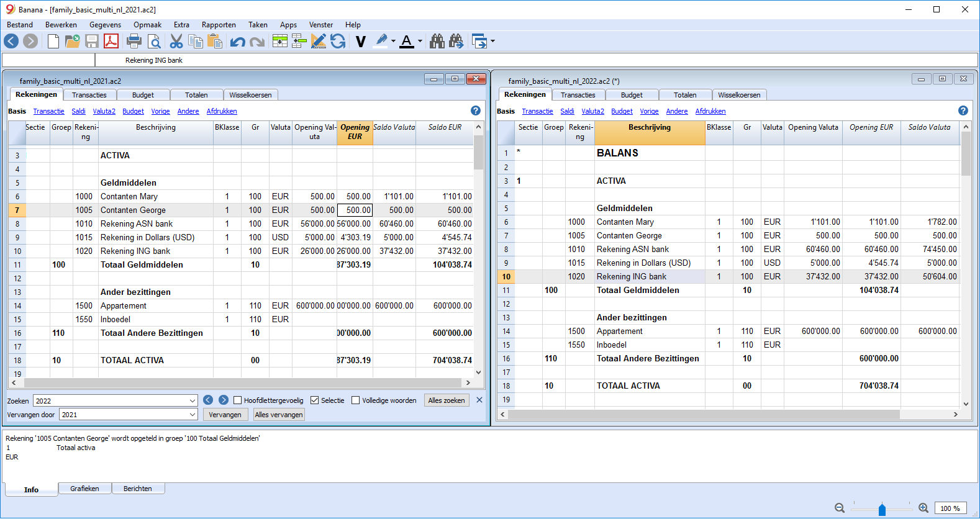980x519 pixels.
Task: Export to PDF icon
Action: point(111,42)
